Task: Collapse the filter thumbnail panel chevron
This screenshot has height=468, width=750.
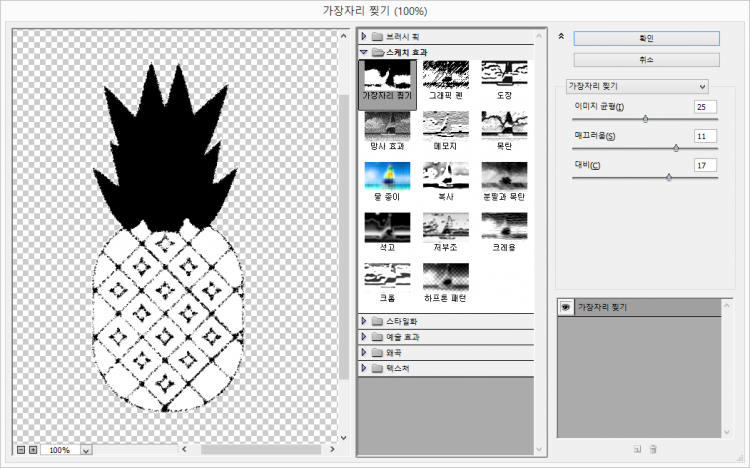Action: click(x=561, y=36)
